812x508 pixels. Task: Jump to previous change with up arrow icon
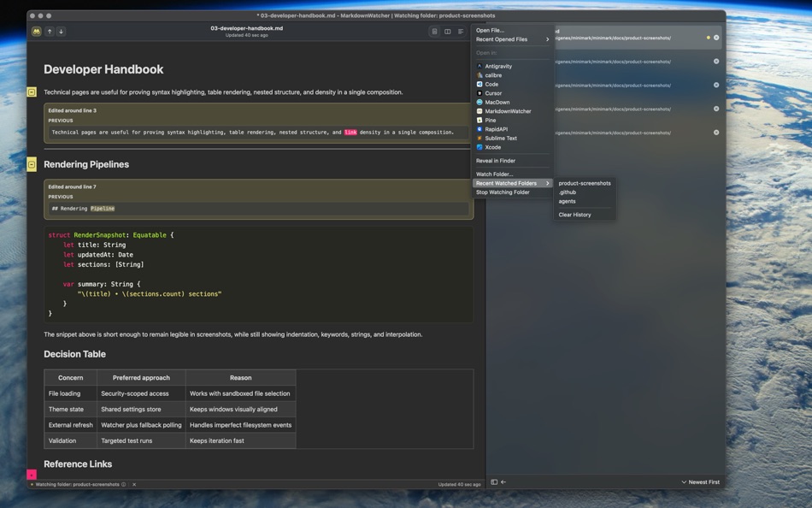click(49, 32)
